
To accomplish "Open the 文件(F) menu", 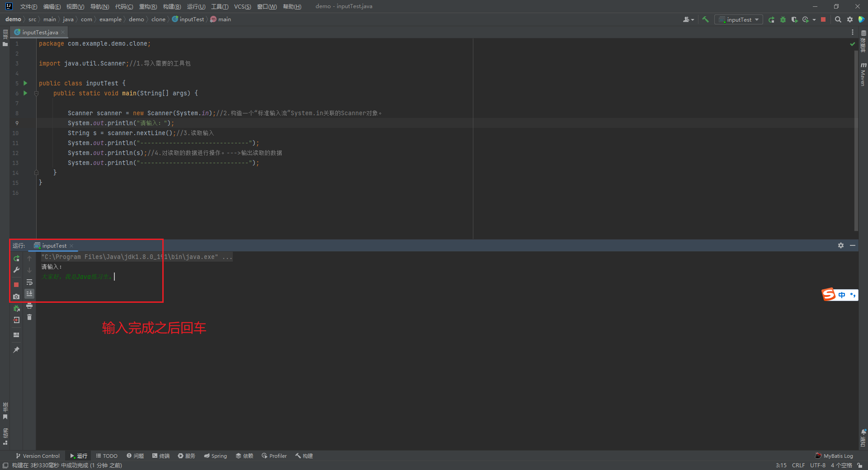I will [x=28, y=6].
